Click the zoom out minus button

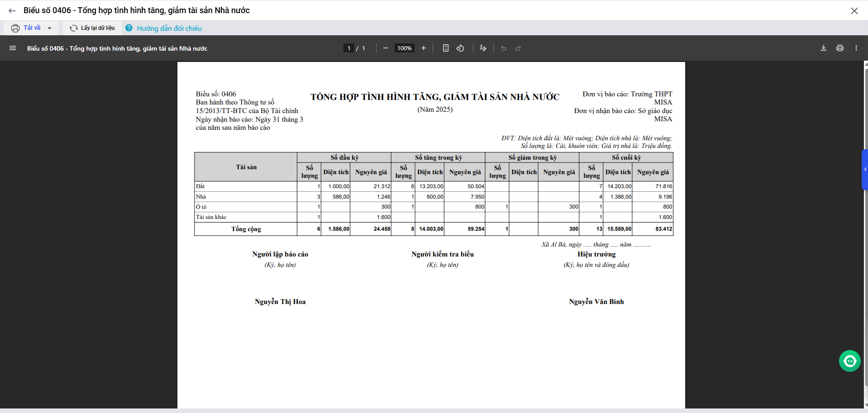click(386, 48)
